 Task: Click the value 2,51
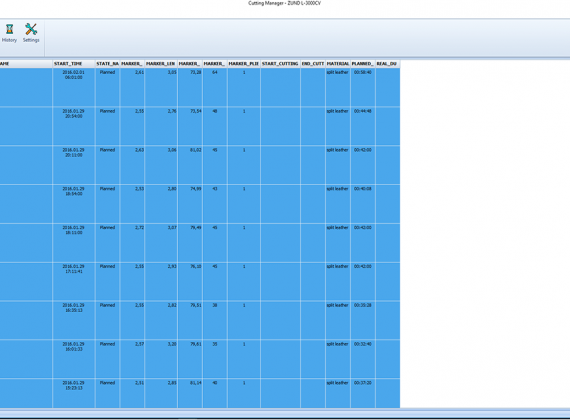tap(140, 383)
